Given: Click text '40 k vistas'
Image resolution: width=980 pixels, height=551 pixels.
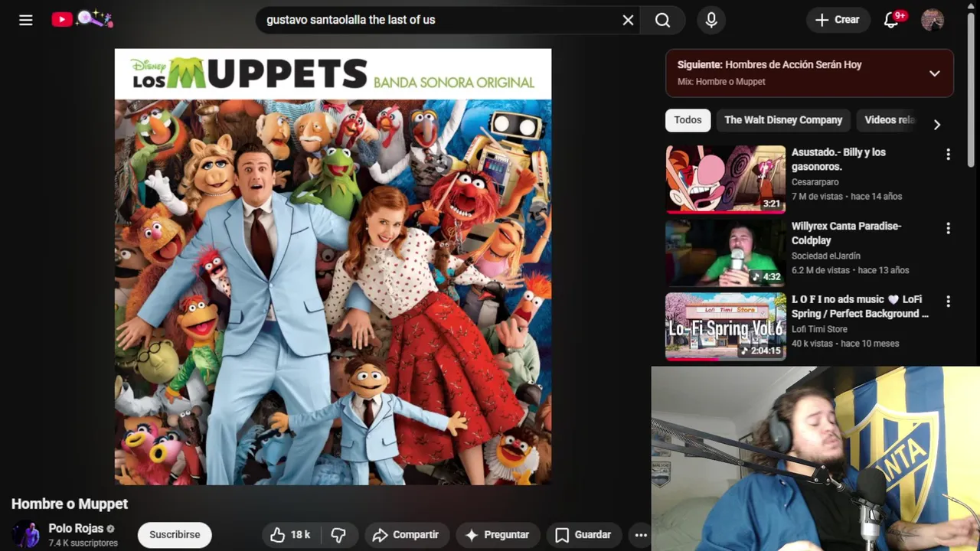Looking at the screenshot, I should (812, 344).
